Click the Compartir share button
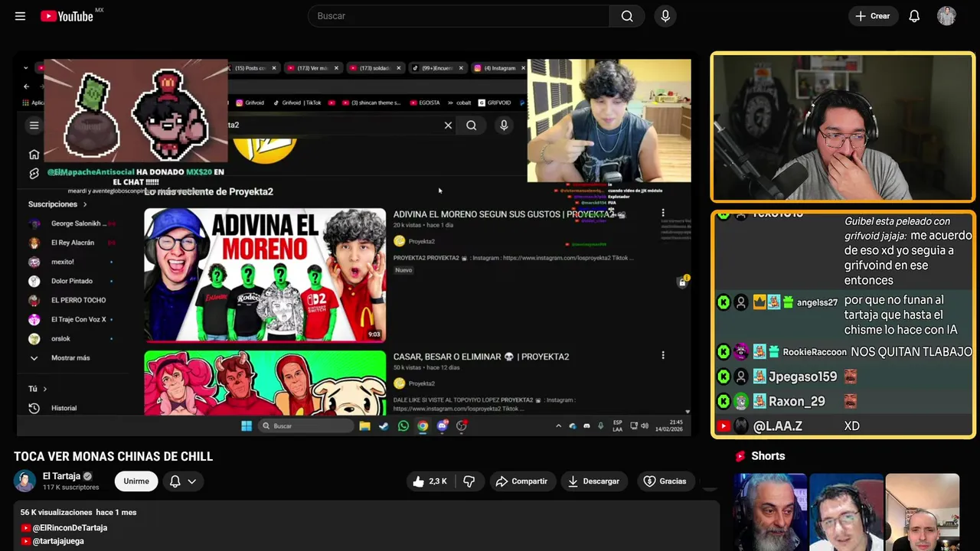The width and height of the screenshot is (980, 551). (521, 481)
